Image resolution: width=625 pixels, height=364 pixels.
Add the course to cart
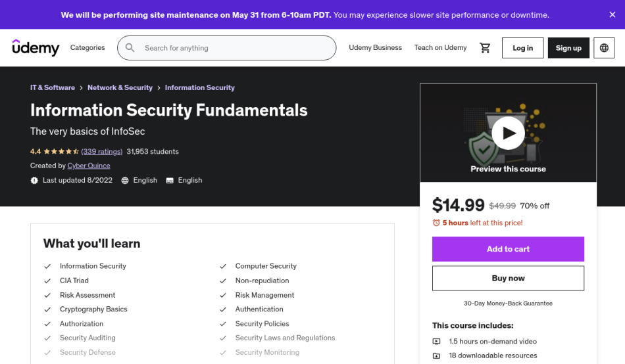[508, 249]
